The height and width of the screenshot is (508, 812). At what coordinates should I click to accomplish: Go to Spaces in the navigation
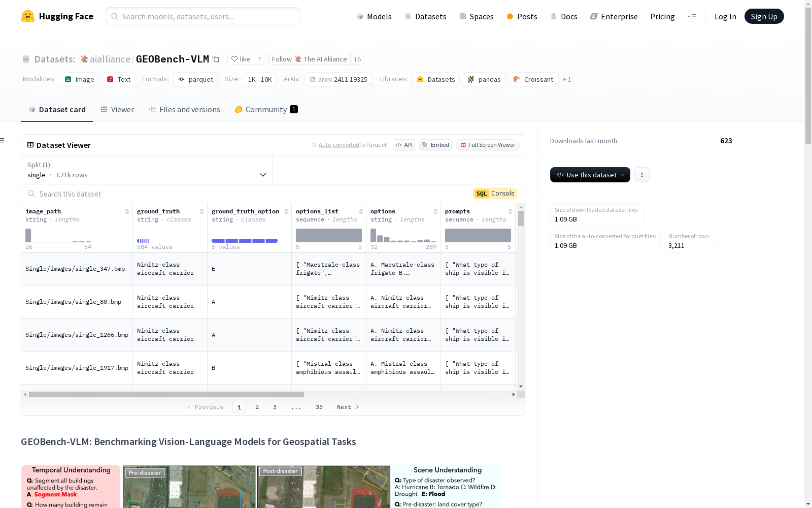pyautogui.click(x=477, y=16)
